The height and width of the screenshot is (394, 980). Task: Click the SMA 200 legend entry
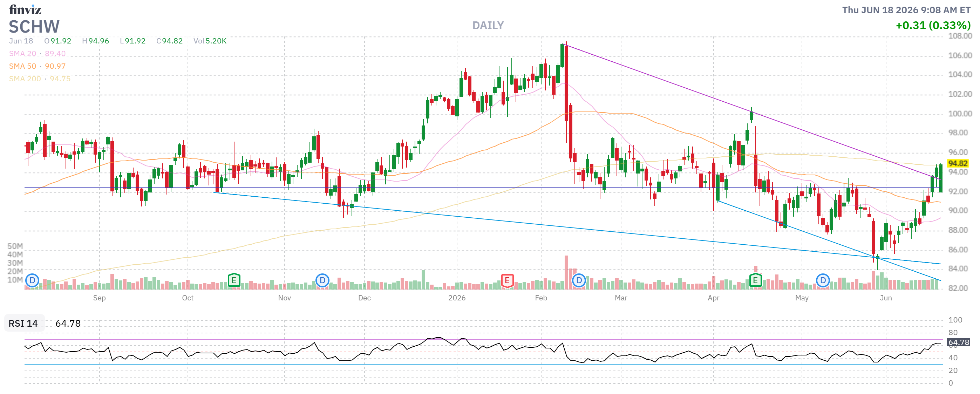pos(40,79)
